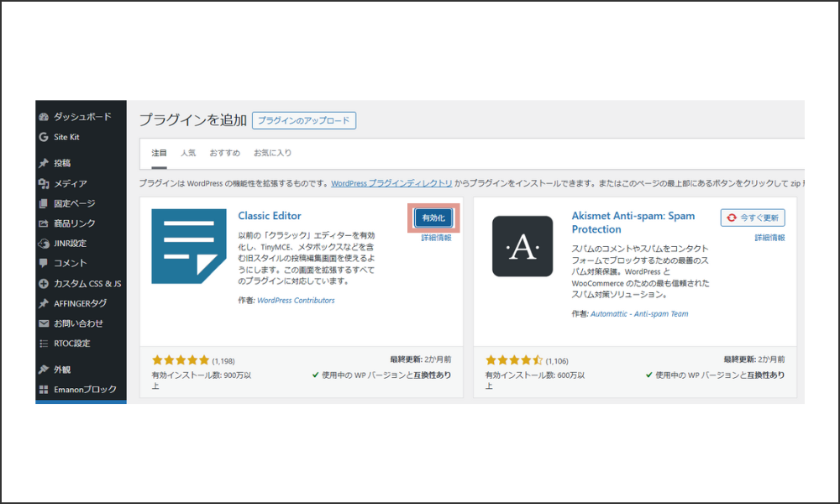This screenshot has height=504, width=840.
Task: Click the Site Kit Google icon
Action: [x=44, y=137]
